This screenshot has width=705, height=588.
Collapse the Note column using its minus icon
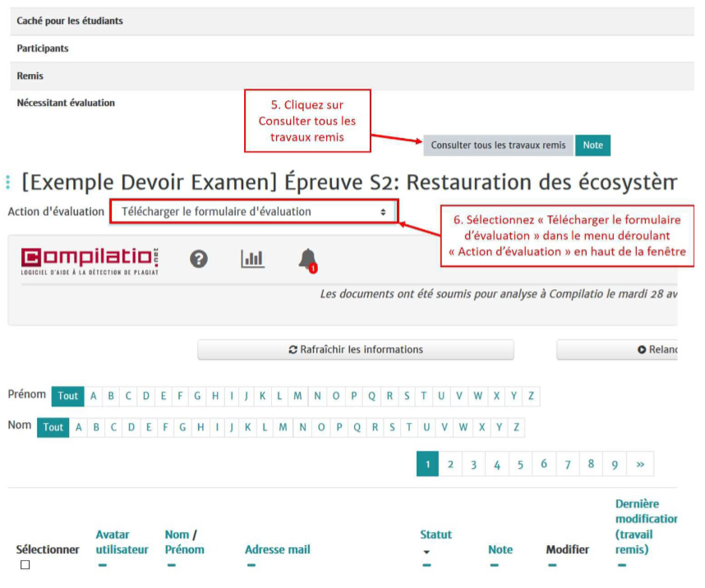[494, 565]
